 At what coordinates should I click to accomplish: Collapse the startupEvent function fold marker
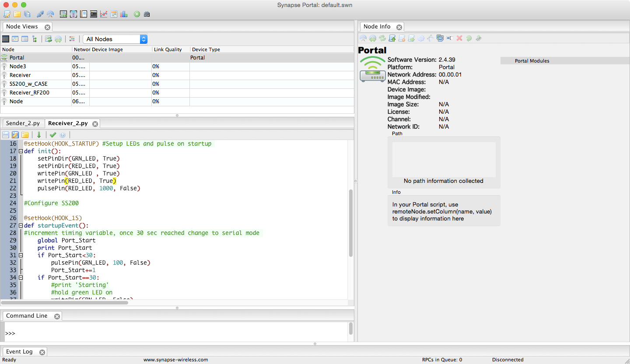[21, 226]
